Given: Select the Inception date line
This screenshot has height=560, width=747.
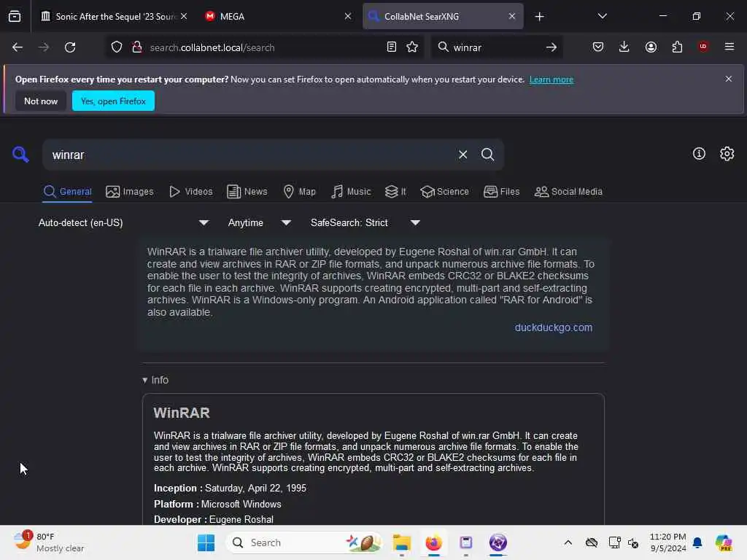Looking at the screenshot, I should pos(230,488).
